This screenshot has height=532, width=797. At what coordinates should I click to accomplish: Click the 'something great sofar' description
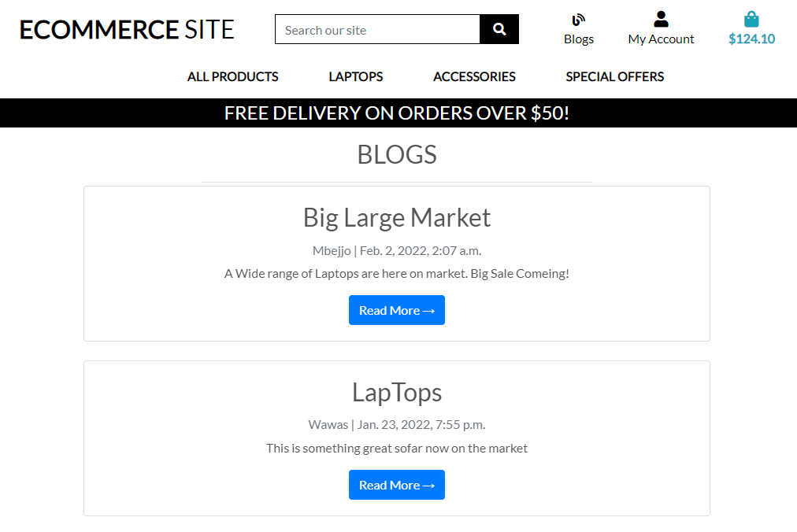(x=397, y=448)
